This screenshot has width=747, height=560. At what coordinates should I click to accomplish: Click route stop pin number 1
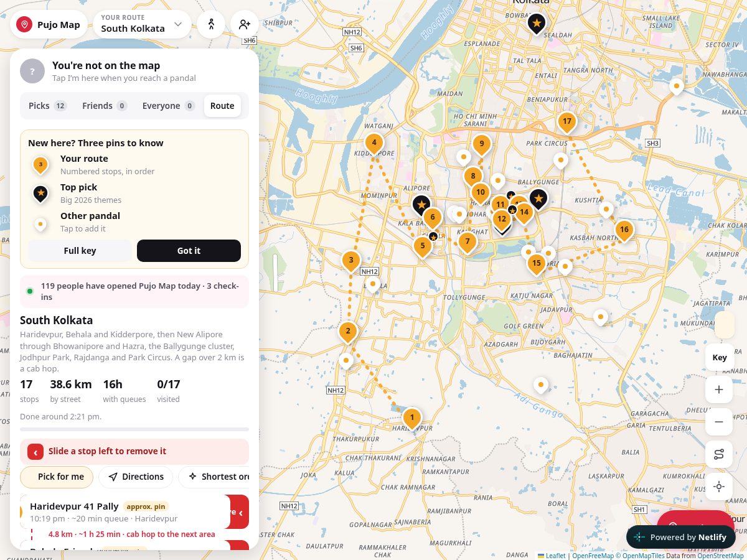[x=411, y=419]
